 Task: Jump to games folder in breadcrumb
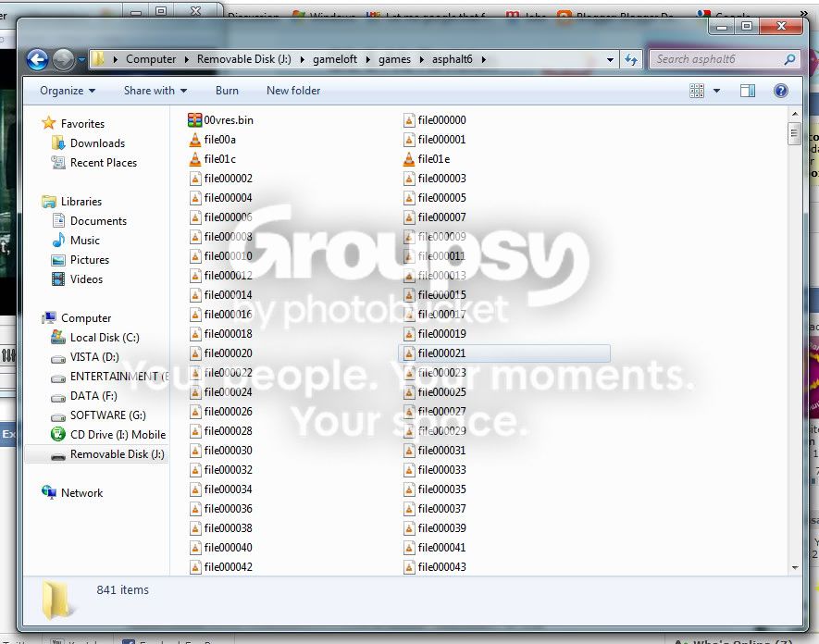click(394, 59)
